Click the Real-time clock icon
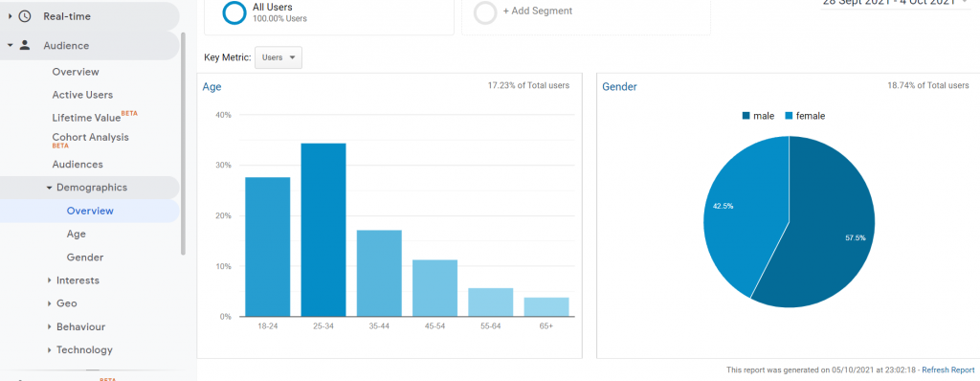 pyautogui.click(x=24, y=16)
